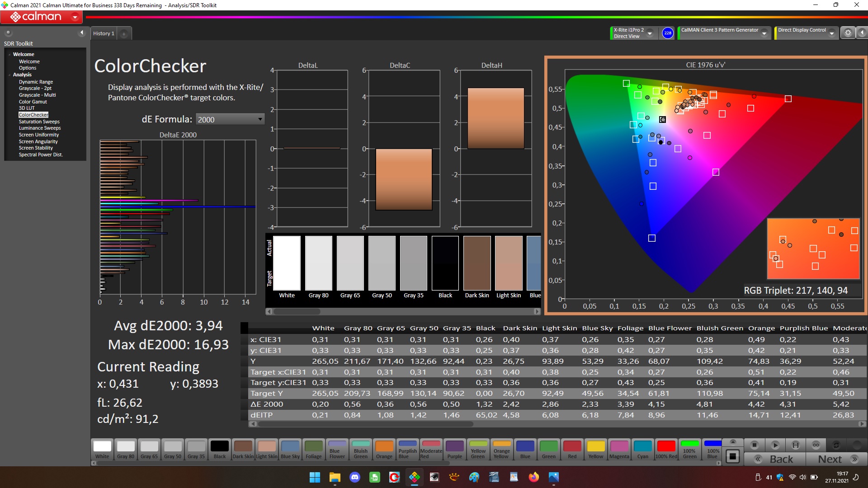The image size is (868, 488).
Task: Add a new history tab with plus icon
Action: (124, 33)
